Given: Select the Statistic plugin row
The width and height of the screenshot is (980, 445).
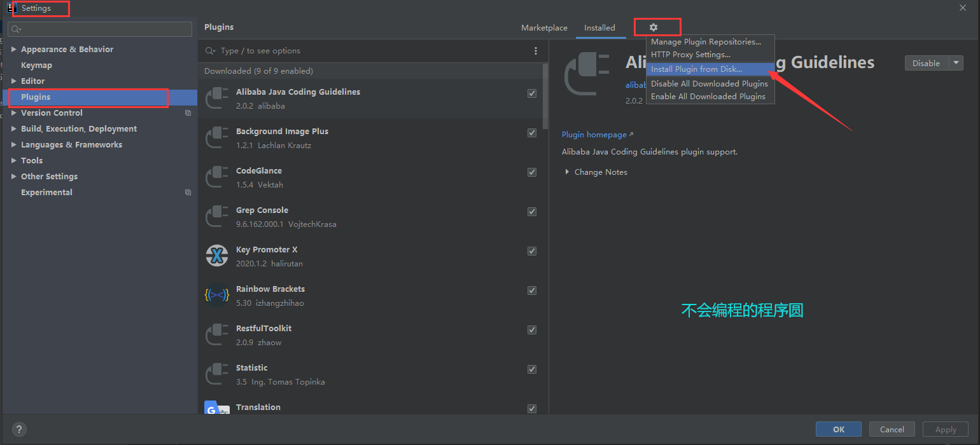Looking at the screenshot, I should (370, 374).
